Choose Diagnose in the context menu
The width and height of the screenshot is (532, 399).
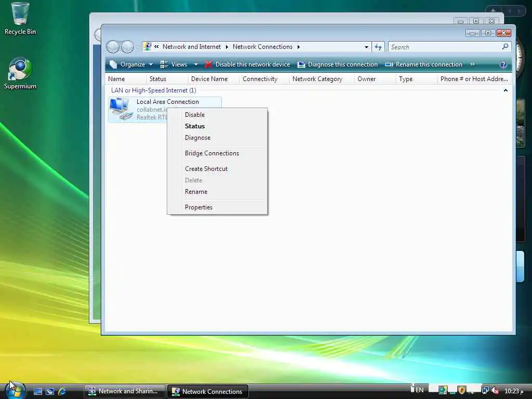coord(217,138)
